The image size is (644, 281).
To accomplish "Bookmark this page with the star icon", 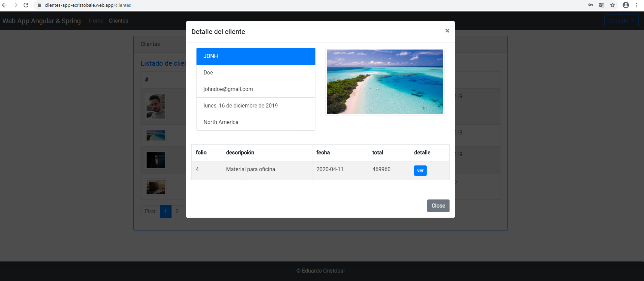I will (x=612, y=5).
